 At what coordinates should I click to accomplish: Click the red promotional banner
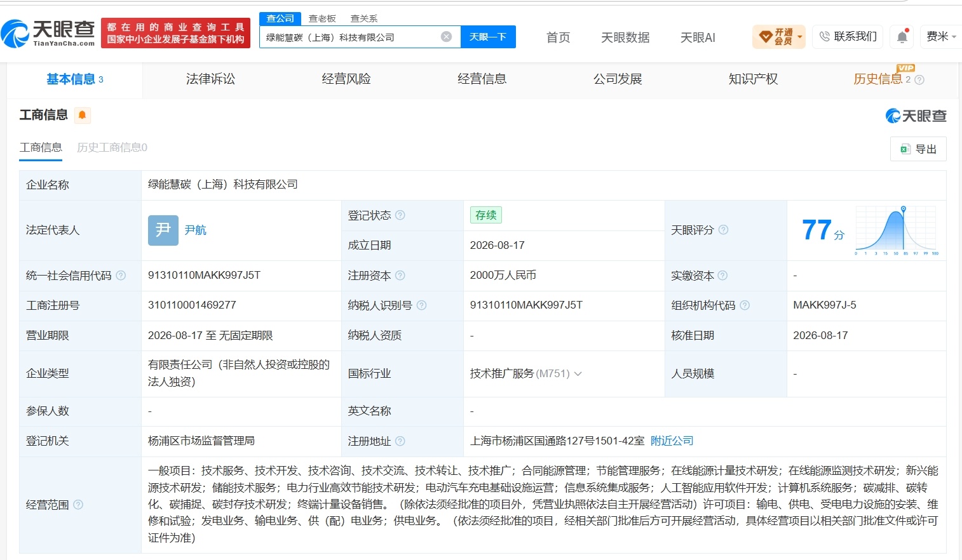(175, 33)
